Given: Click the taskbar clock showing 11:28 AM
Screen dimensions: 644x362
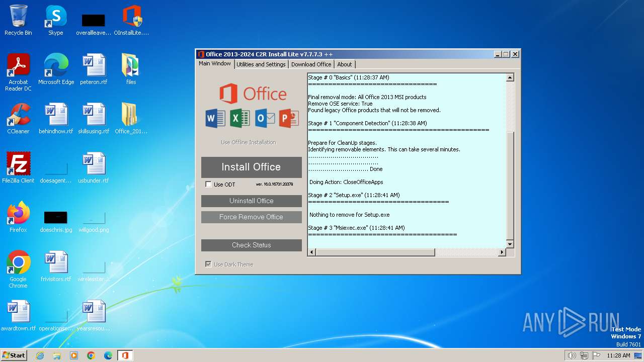Looking at the screenshot, I should (618, 355).
